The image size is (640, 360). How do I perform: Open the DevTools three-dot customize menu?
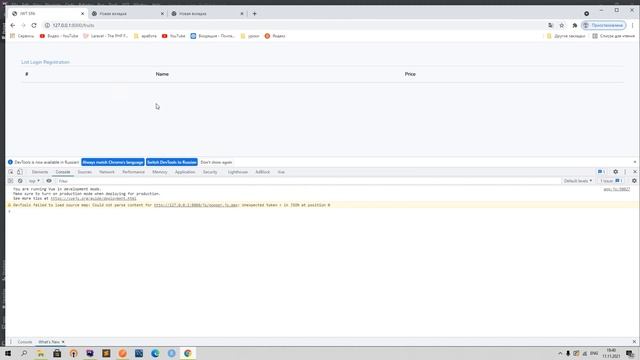coord(625,172)
